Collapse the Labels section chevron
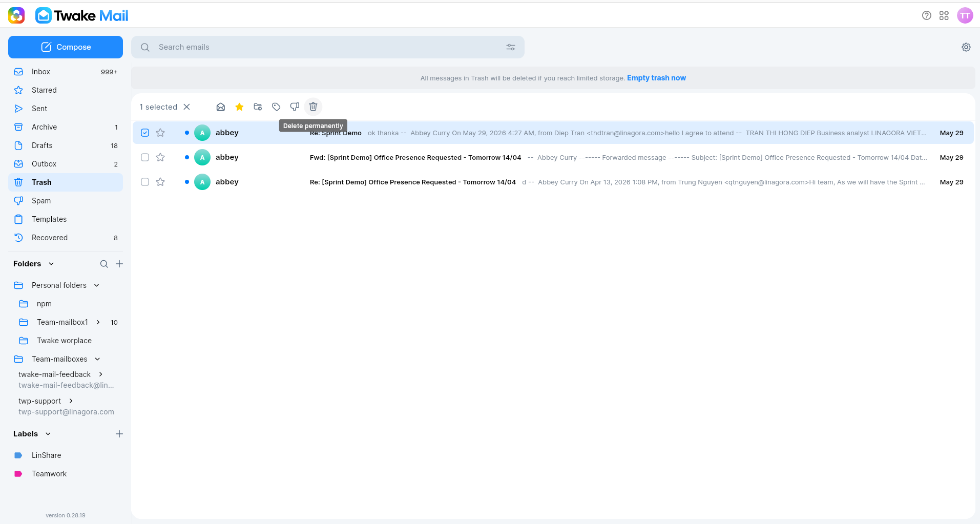 click(x=48, y=434)
